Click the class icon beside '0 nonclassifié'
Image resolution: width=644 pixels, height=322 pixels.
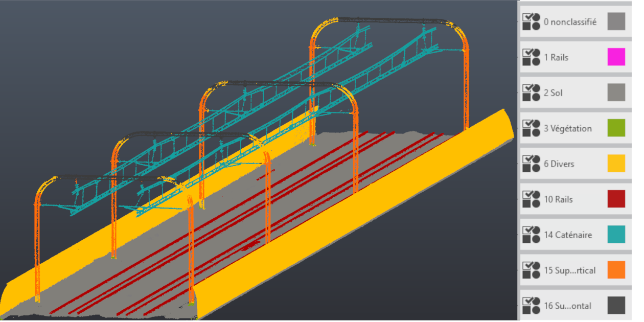click(532, 22)
